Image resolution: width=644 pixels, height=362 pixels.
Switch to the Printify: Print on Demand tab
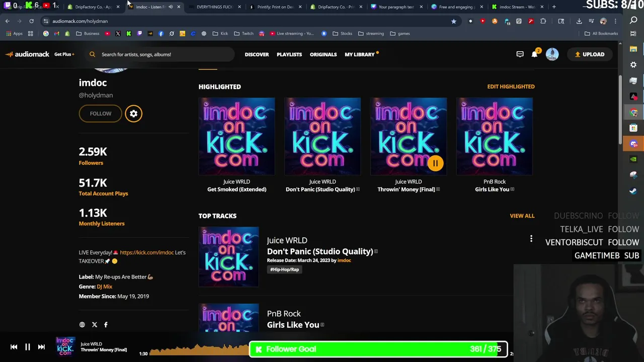click(x=275, y=7)
